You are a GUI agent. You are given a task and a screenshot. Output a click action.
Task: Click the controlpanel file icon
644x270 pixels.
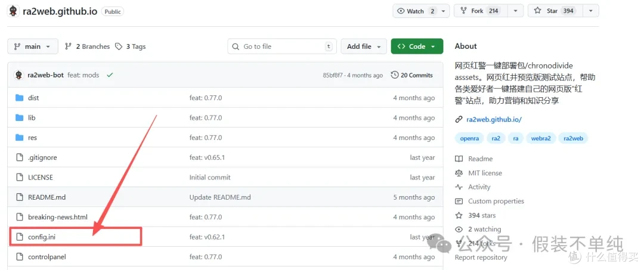point(19,257)
